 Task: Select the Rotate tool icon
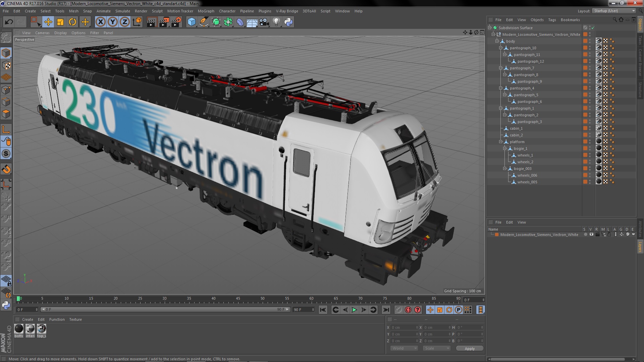[x=72, y=22]
